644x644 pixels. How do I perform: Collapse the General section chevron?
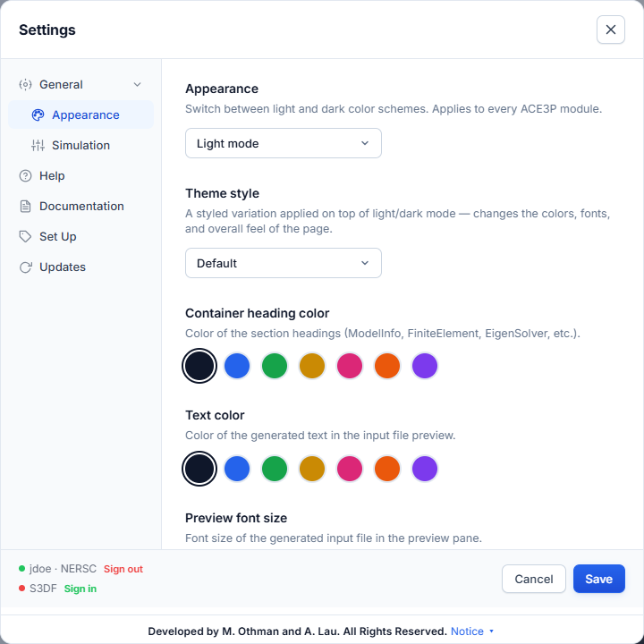click(x=137, y=85)
